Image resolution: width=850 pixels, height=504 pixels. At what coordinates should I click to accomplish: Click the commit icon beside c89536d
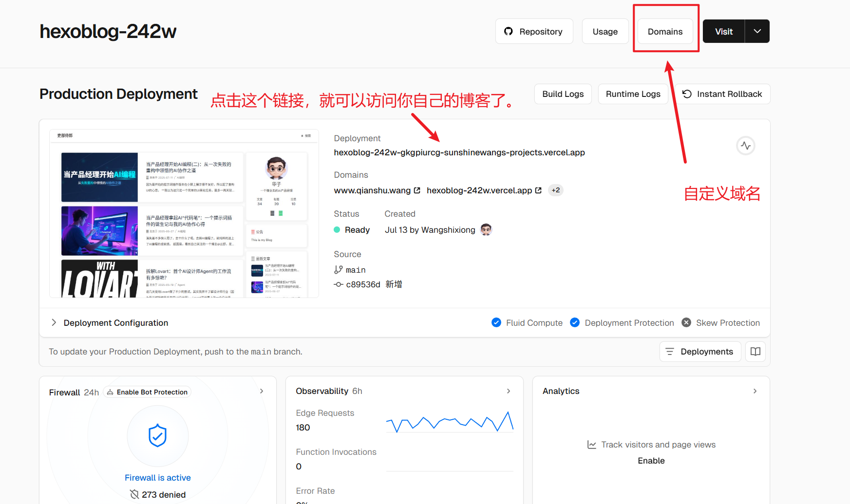[339, 284]
